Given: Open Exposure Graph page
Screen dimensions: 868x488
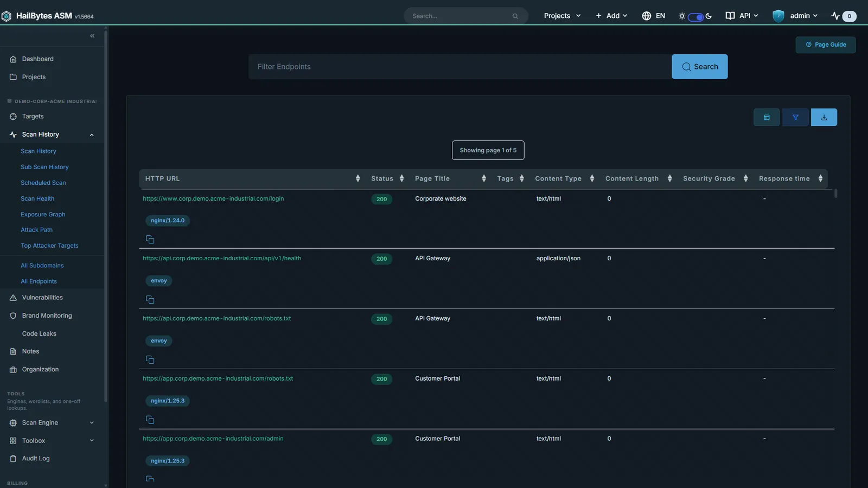Looking at the screenshot, I should tap(43, 214).
